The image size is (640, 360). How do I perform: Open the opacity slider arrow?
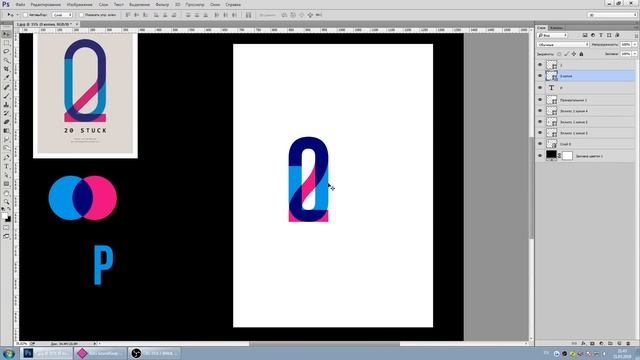pyautogui.click(x=635, y=44)
